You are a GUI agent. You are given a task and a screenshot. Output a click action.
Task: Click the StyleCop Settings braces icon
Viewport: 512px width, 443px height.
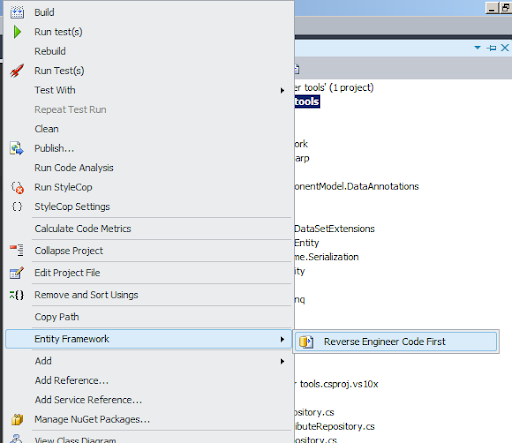[17, 207]
